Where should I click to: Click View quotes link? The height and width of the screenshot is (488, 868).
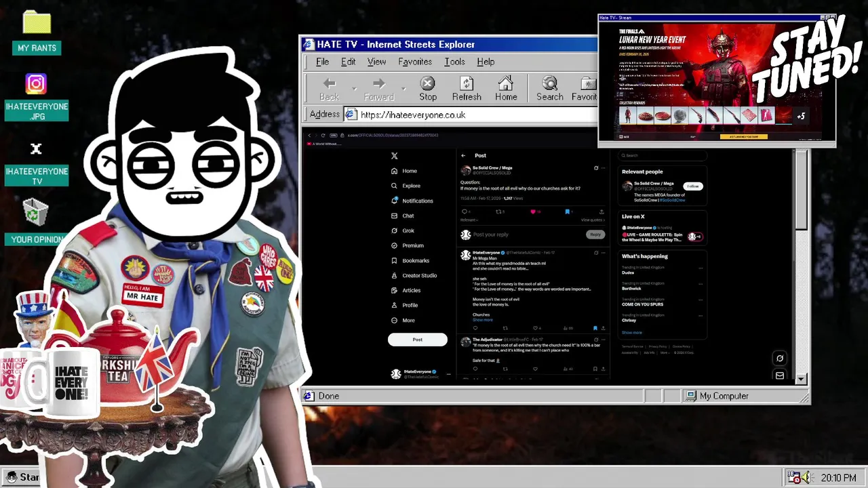pos(593,220)
